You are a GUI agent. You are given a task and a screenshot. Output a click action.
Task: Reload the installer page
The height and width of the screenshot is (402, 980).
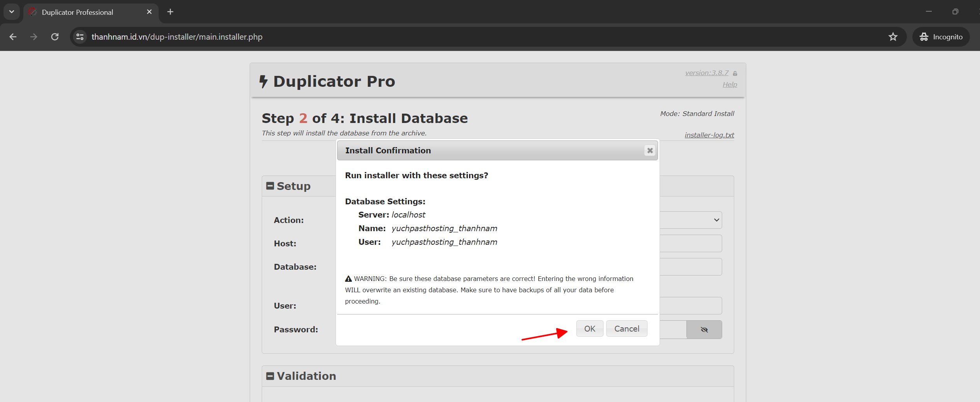(55, 37)
